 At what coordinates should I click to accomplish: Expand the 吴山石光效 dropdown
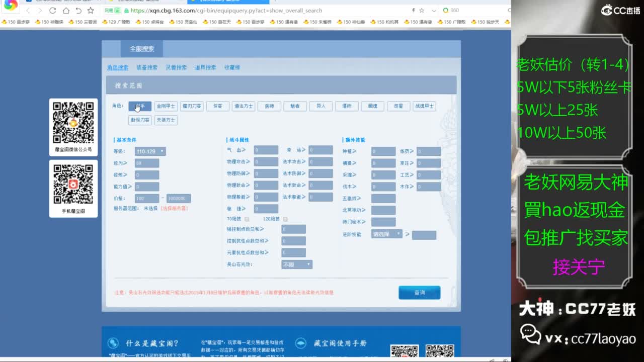(x=297, y=264)
